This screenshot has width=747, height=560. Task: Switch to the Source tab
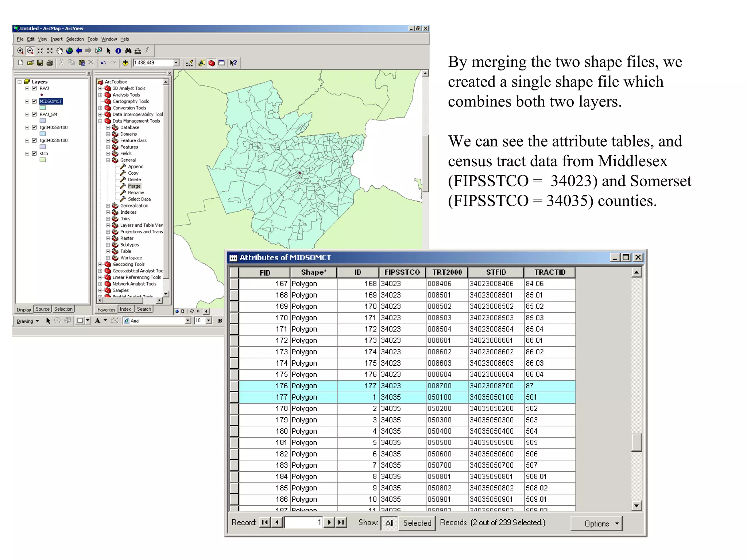[x=43, y=309]
